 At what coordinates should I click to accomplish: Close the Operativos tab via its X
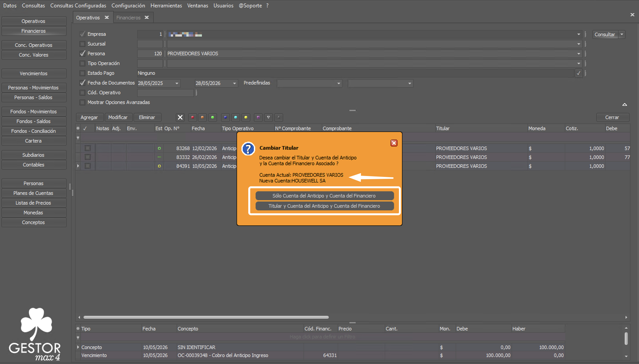tap(106, 18)
